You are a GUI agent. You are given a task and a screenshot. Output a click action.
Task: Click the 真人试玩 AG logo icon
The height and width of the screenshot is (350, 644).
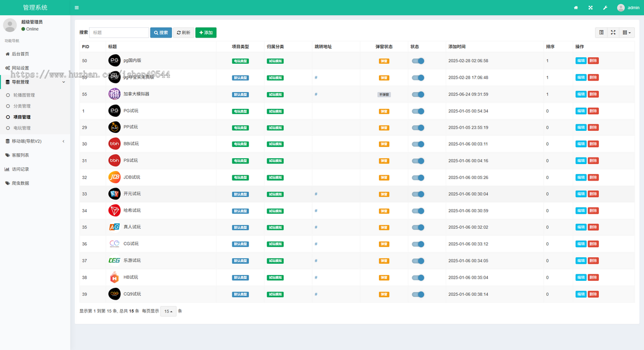(x=114, y=227)
